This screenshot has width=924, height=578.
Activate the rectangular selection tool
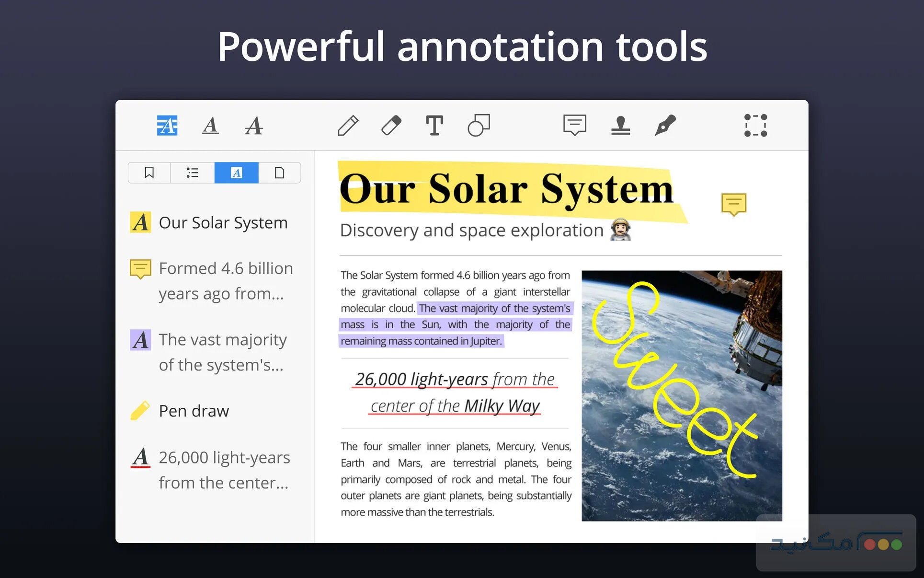[x=755, y=126]
